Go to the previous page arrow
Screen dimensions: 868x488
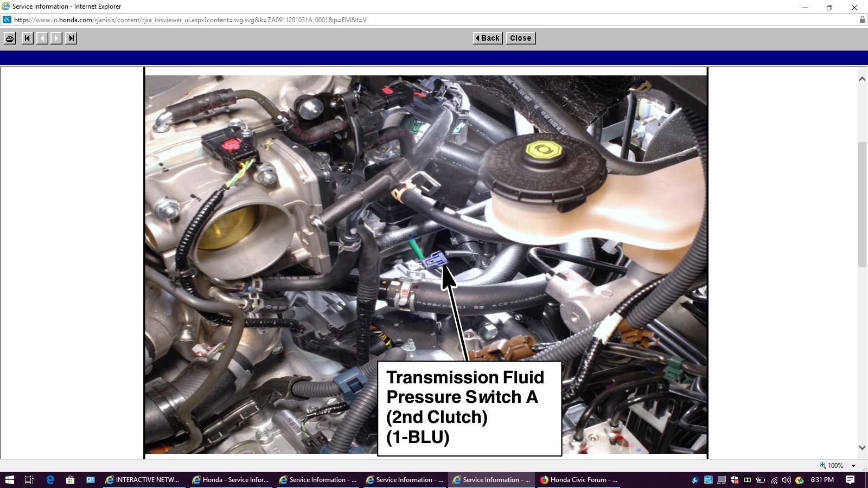click(x=42, y=38)
